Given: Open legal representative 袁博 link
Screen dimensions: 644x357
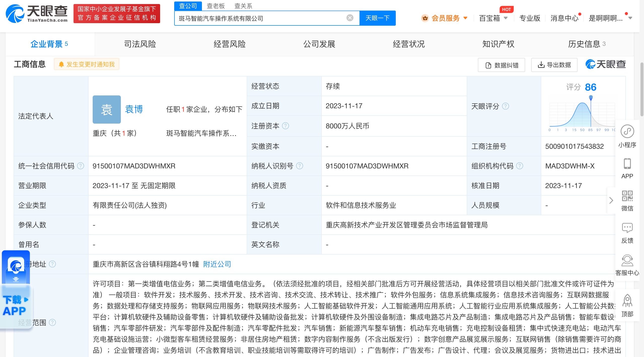Looking at the screenshot, I should pyautogui.click(x=134, y=109).
